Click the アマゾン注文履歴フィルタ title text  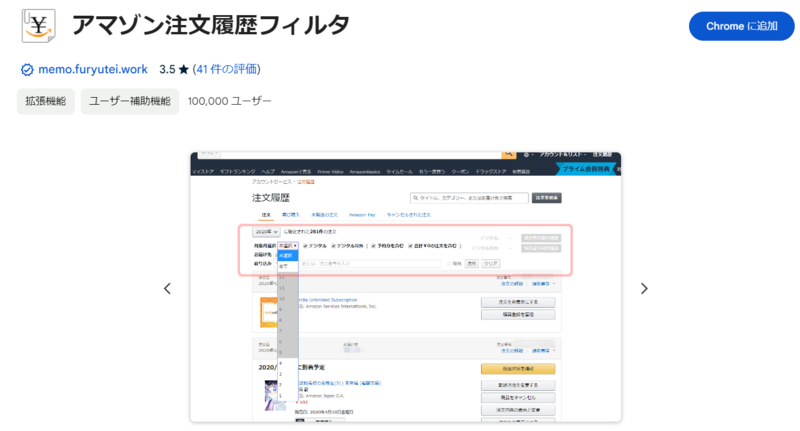pos(211,25)
